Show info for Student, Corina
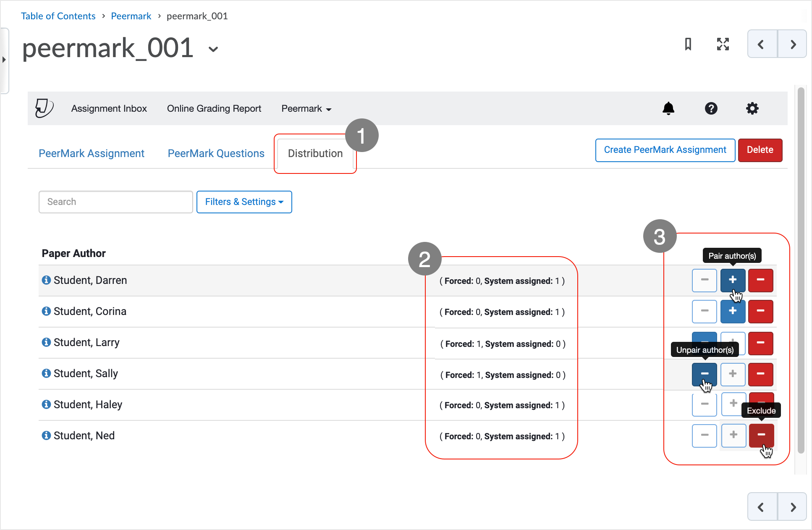 point(46,311)
